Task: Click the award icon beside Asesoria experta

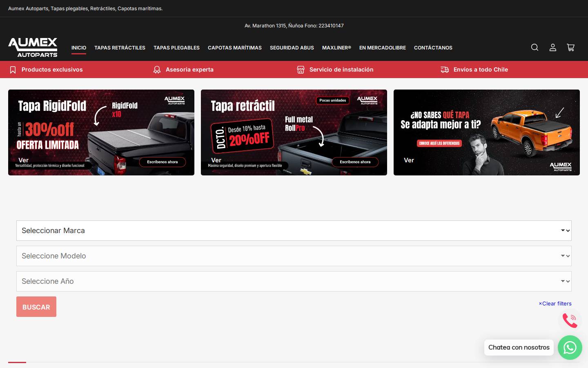Action: [x=157, y=70]
